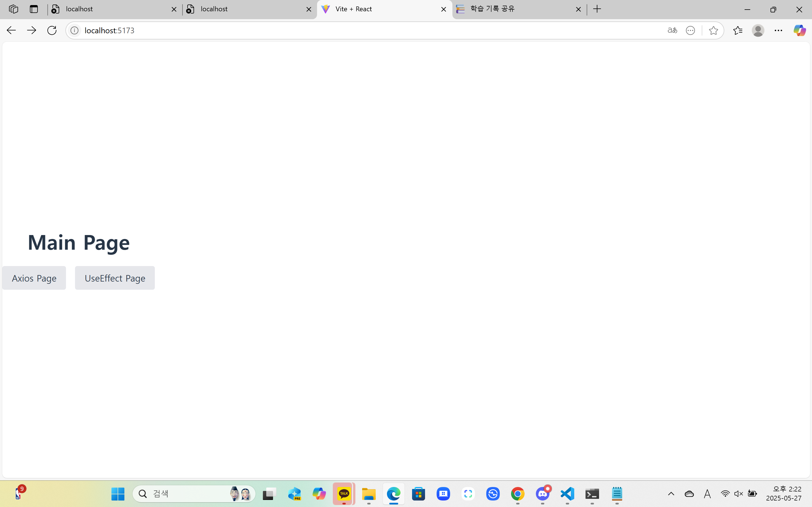Open the Tab actions menu icon

[x=34, y=9]
